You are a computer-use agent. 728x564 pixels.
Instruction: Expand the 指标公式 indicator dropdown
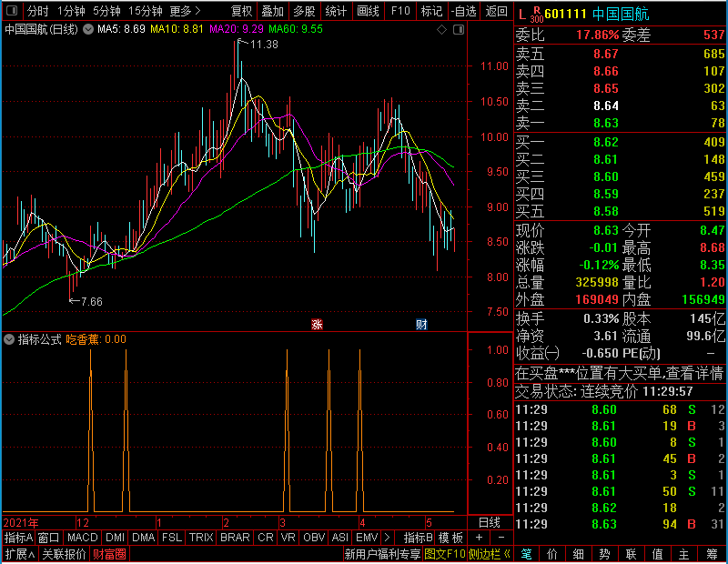(x=9, y=339)
